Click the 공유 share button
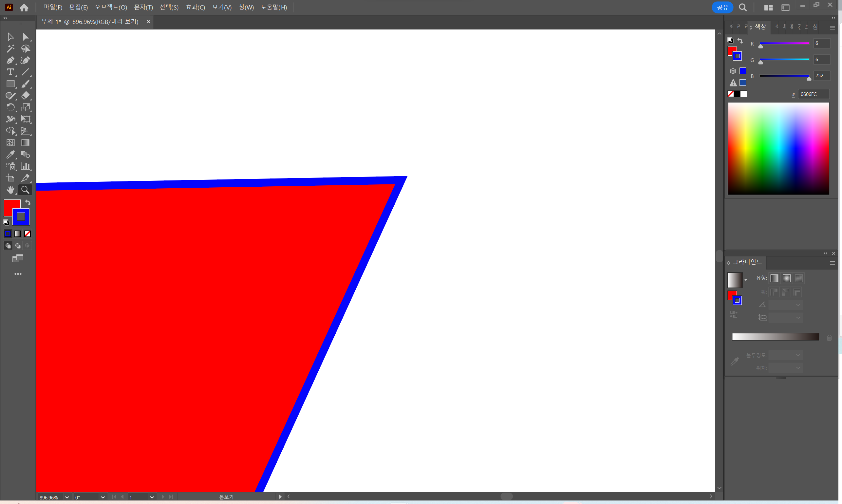842x504 pixels. 722,7
